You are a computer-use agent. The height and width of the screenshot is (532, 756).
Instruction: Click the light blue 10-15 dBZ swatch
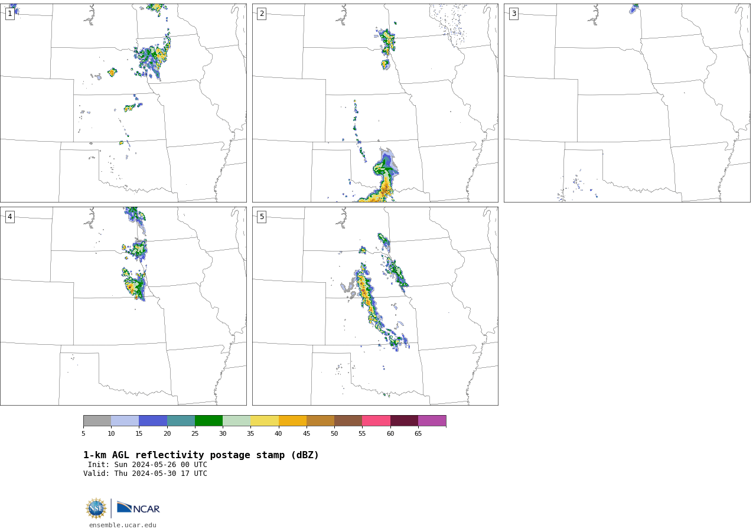pyautogui.click(x=125, y=420)
